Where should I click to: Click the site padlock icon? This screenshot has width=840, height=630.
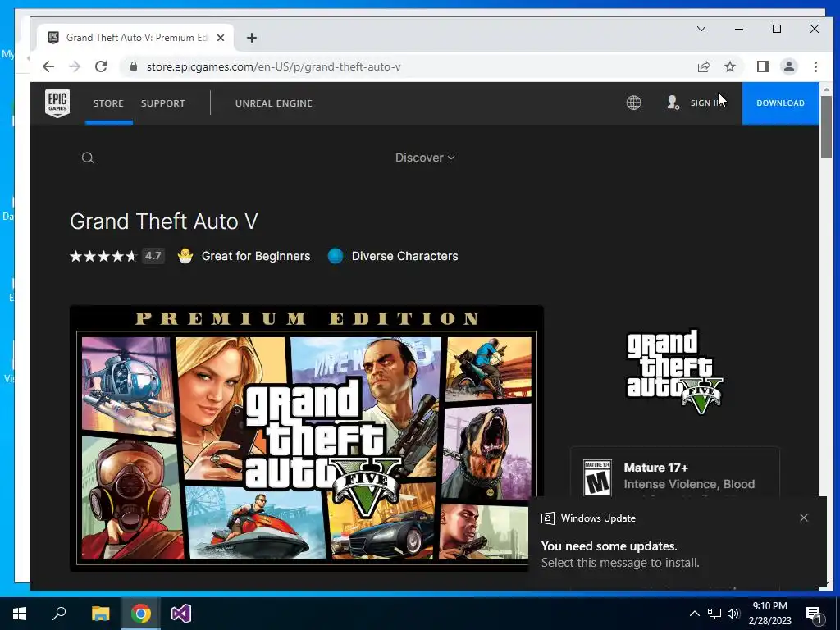coord(134,66)
